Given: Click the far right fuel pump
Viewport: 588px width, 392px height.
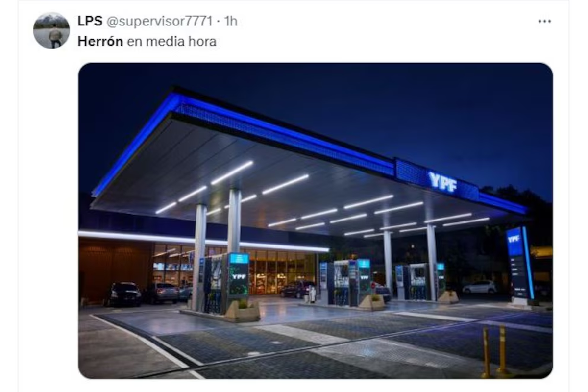Looking at the screenshot, I should point(420,282).
